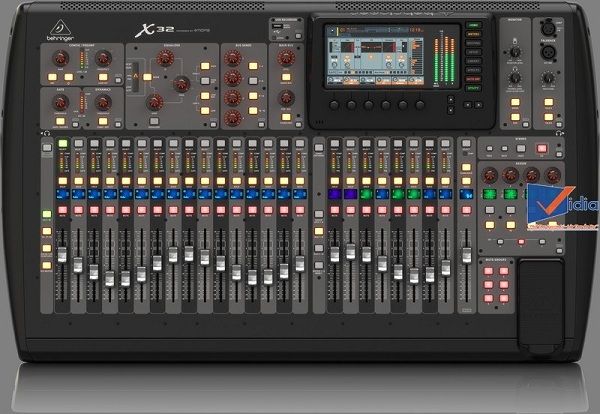The image size is (600, 414).
Task: Click the first knob in the Assign section
Action: pos(489,175)
